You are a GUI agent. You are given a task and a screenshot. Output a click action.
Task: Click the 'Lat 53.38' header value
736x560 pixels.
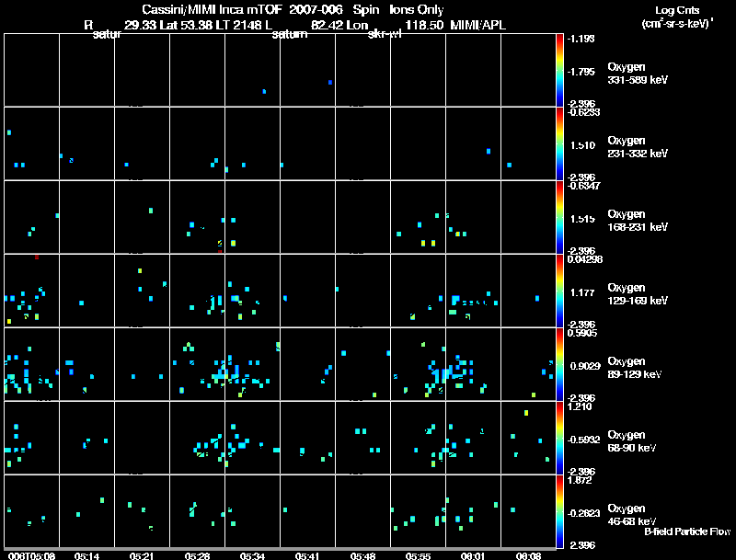(187, 26)
